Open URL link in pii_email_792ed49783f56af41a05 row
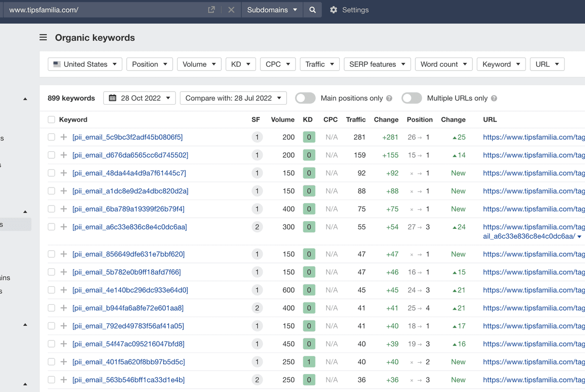The image size is (585, 392). coord(534,326)
